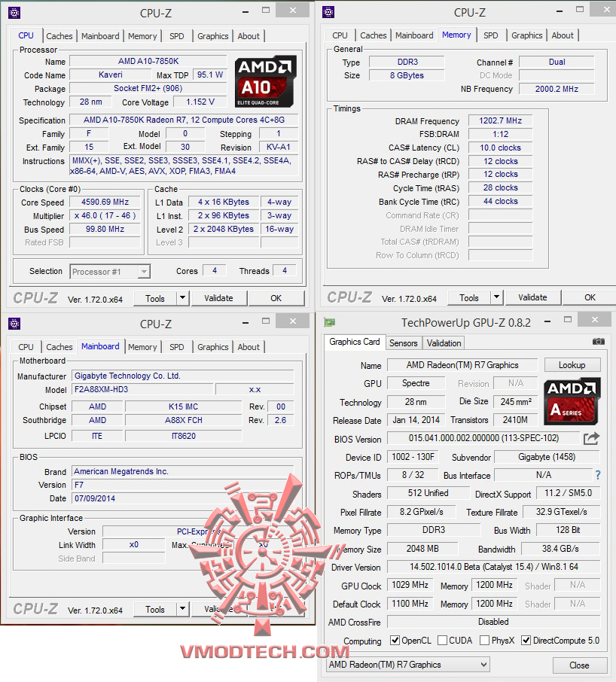Click the Shaders value 512 Unified
The height and width of the screenshot is (682, 616).
(x=428, y=493)
